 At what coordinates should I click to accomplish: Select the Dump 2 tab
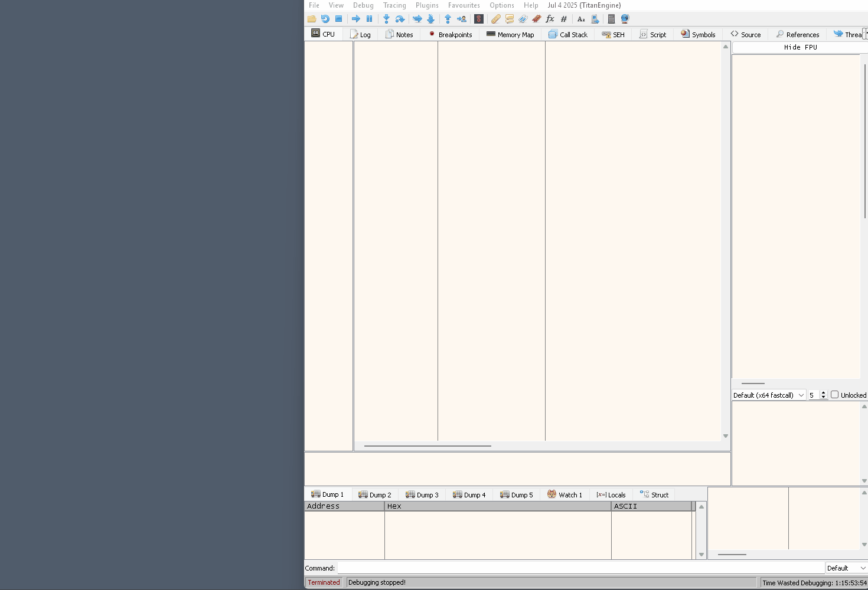(x=375, y=495)
